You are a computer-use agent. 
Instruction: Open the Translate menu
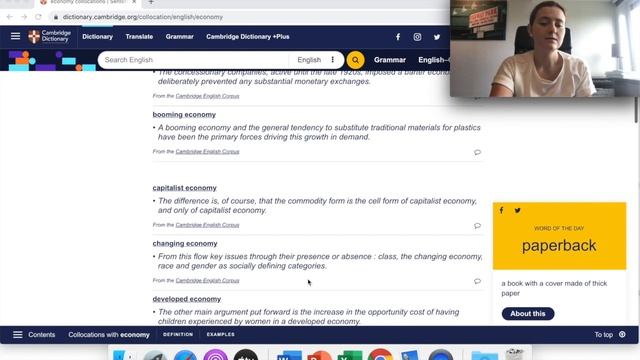coord(139,37)
